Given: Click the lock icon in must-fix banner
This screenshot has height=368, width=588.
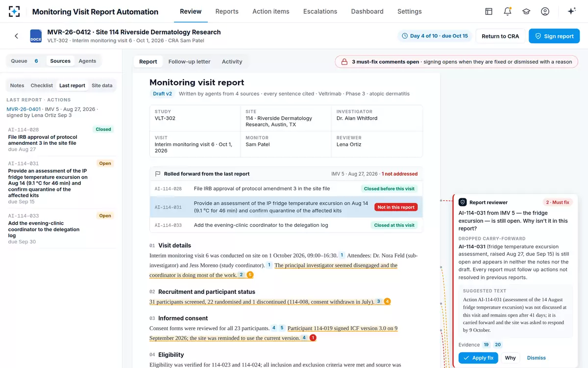Looking at the screenshot, I should point(344,62).
